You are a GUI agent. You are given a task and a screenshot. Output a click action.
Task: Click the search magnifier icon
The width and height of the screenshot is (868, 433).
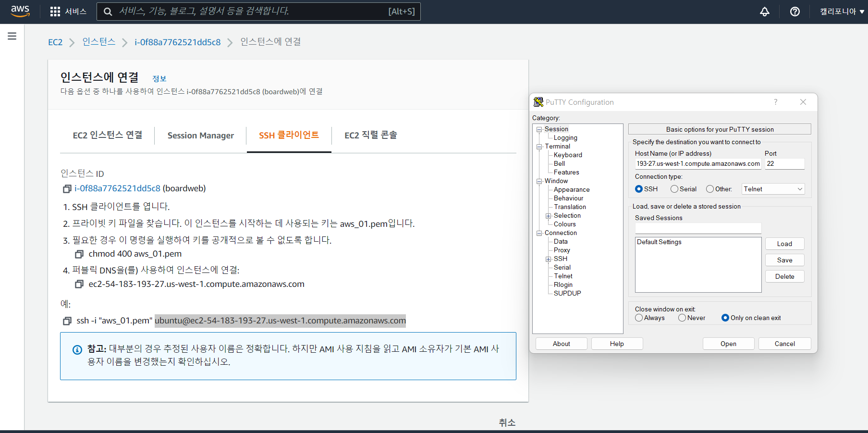[x=108, y=12]
